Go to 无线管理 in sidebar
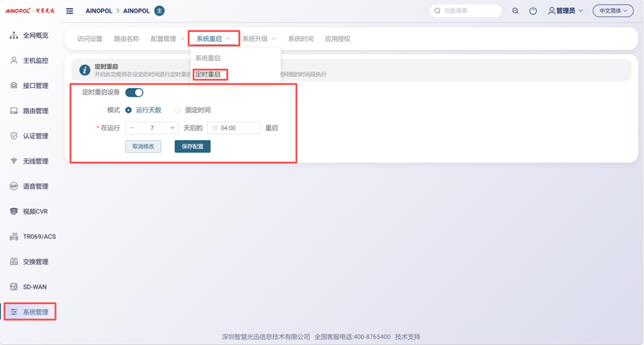This screenshot has width=644, height=345. click(x=34, y=161)
